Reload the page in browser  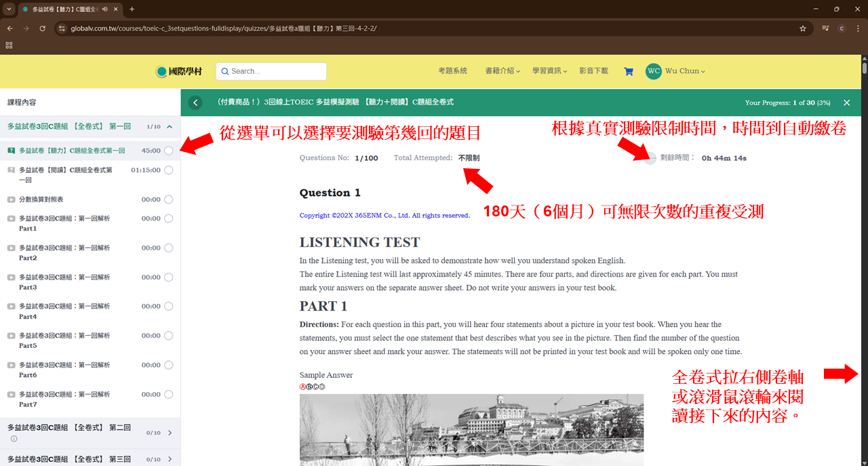[43, 28]
